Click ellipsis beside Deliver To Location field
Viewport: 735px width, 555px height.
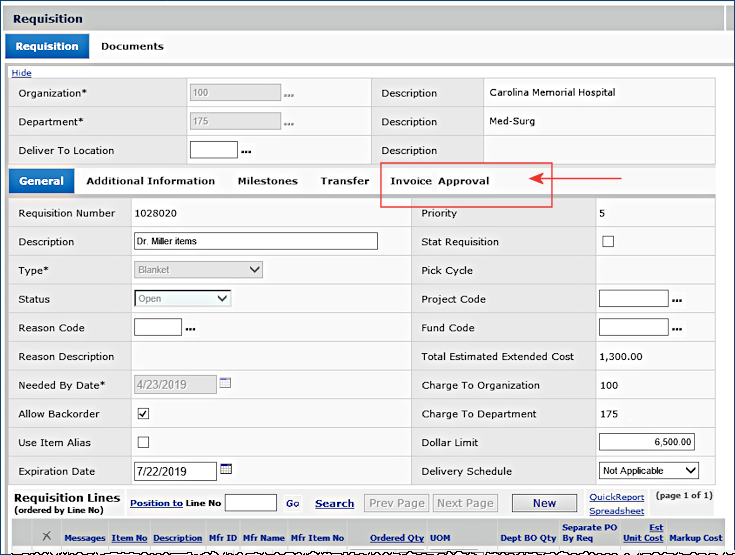[246, 153]
